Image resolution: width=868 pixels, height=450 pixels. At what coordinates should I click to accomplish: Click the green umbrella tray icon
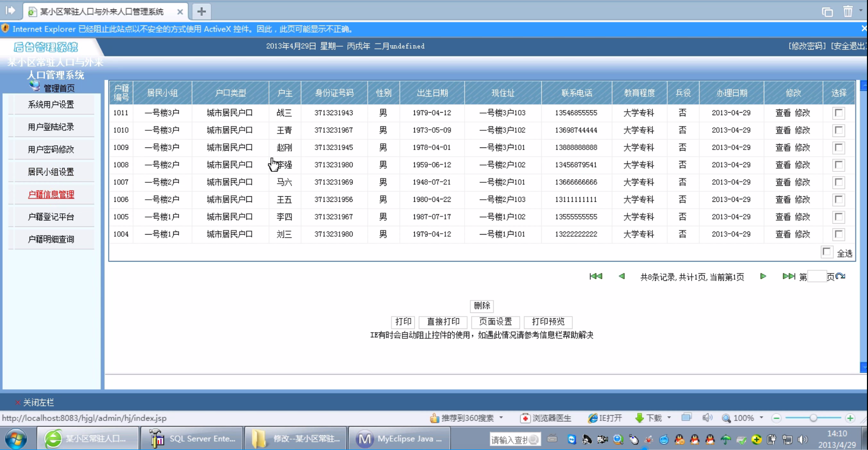(726, 440)
